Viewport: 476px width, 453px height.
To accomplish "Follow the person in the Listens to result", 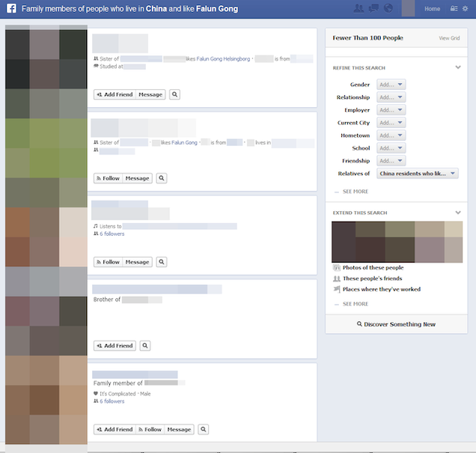I will point(108,262).
